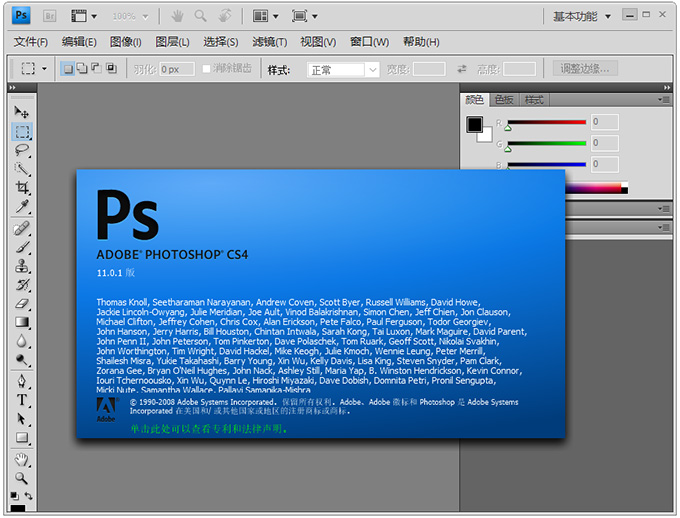Image resolution: width=680 pixels, height=518 pixels.
Task: Switch to the 色板 tab
Action: point(504,100)
